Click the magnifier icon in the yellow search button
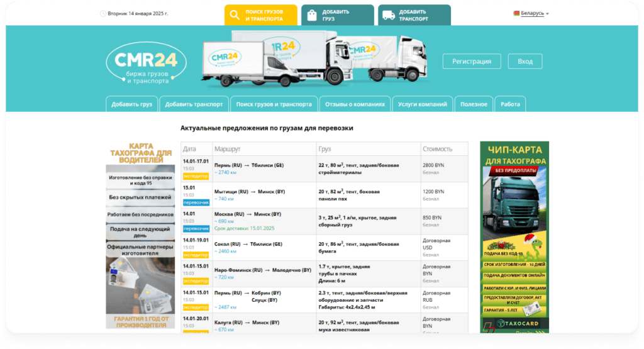Viewport: 644px width, 349px height. pos(235,16)
